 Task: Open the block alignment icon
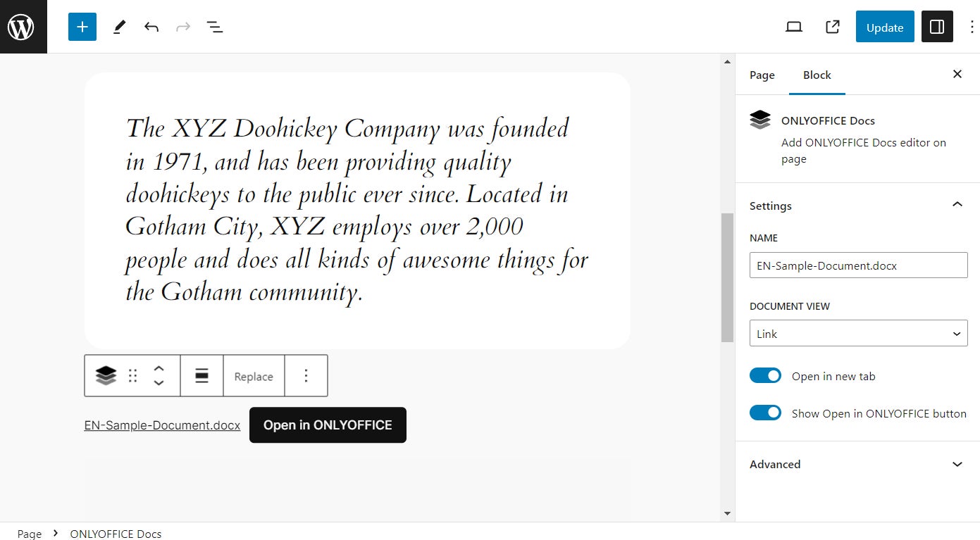pyautogui.click(x=201, y=376)
